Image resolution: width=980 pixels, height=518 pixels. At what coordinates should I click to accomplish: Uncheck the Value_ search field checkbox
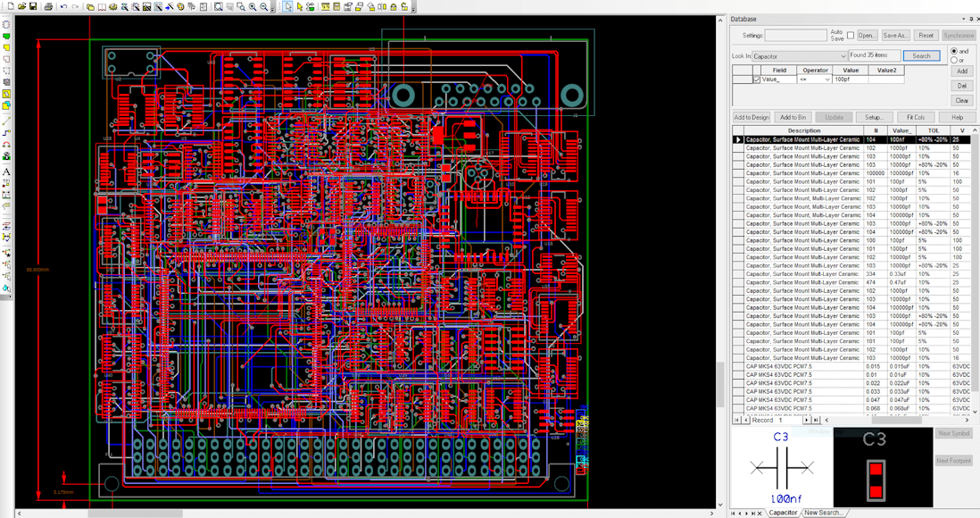757,79
